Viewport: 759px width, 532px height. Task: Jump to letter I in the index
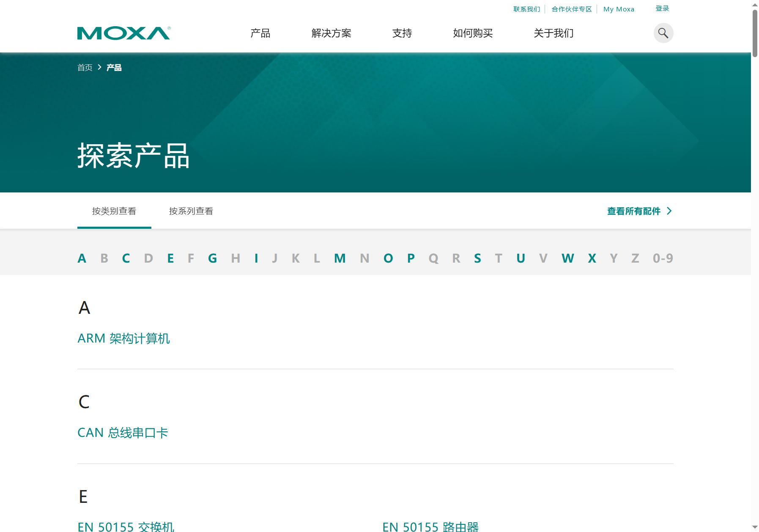[256, 258]
